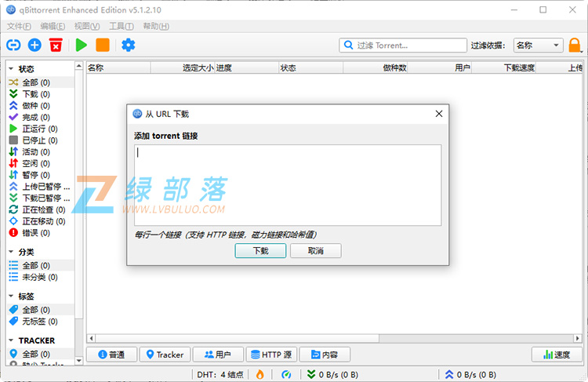Click the torrent link text area
588x382 pixels.
tap(288, 185)
